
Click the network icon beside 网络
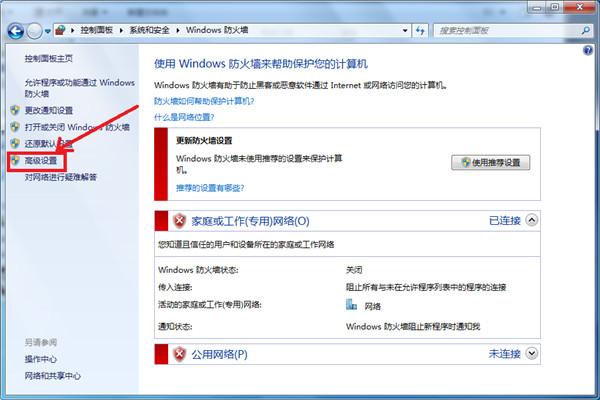(351, 305)
